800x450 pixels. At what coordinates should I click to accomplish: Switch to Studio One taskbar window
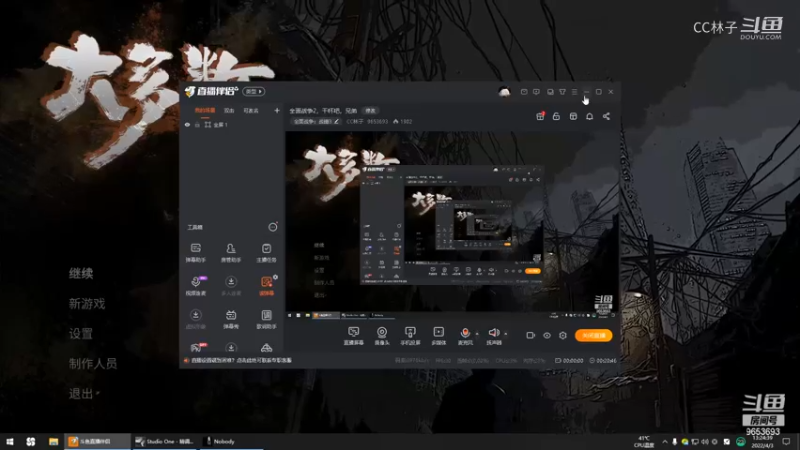point(165,441)
